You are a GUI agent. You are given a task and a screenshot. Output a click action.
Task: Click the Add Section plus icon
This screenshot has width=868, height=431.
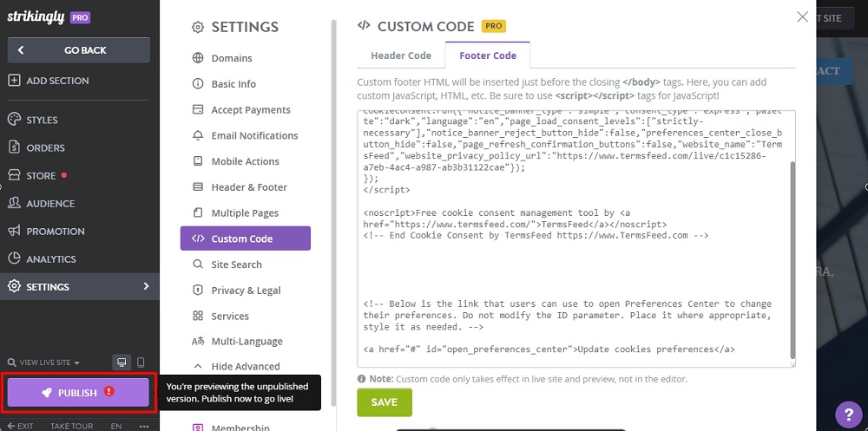click(x=15, y=81)
